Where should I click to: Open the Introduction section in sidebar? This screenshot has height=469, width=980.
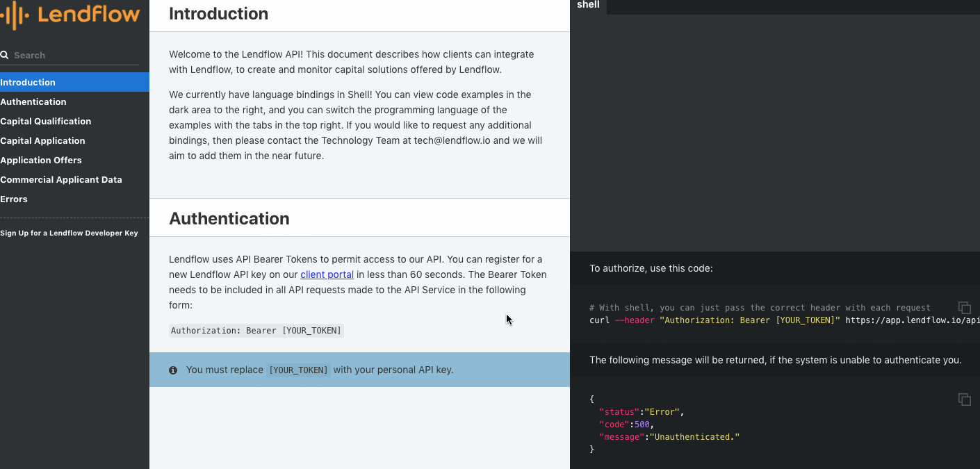[74, 82]
